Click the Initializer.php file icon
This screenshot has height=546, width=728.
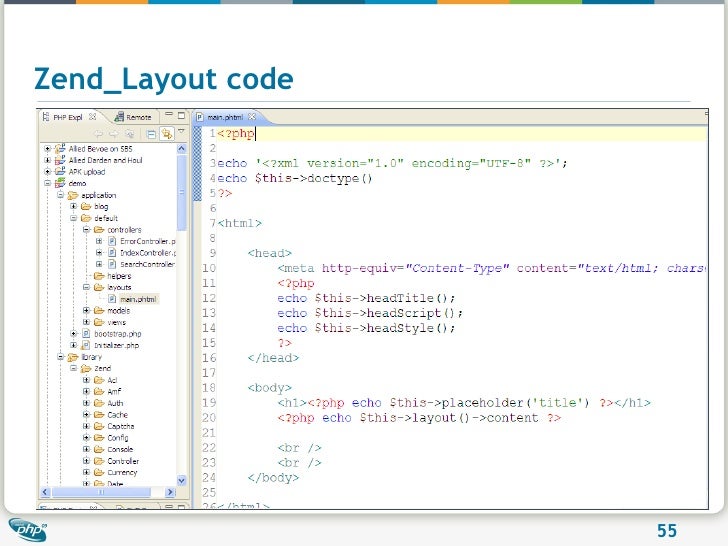pos(86,345)
